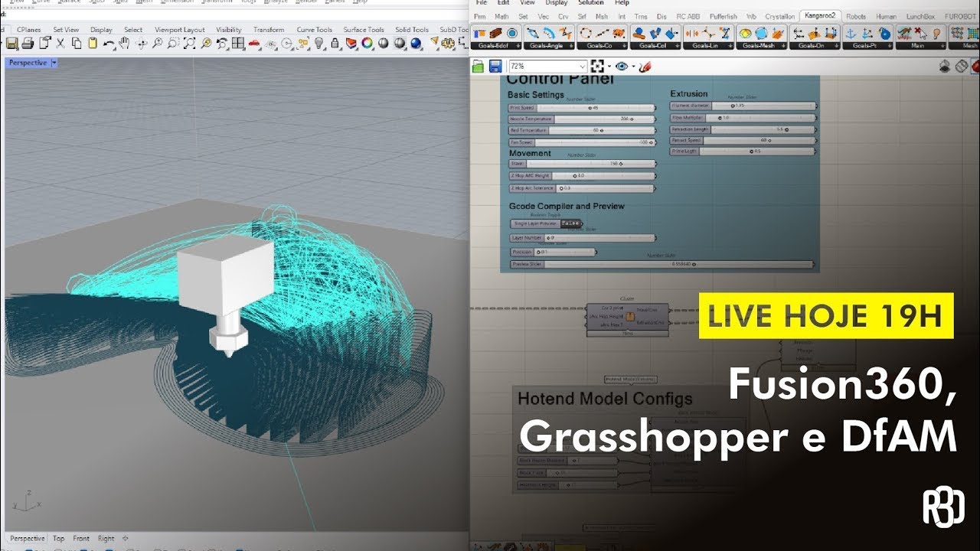The height and width of the screenshot is (551, 980).
Task: Click the anchor component icon in Goals-Pt
Action: (x=851, y=33)
